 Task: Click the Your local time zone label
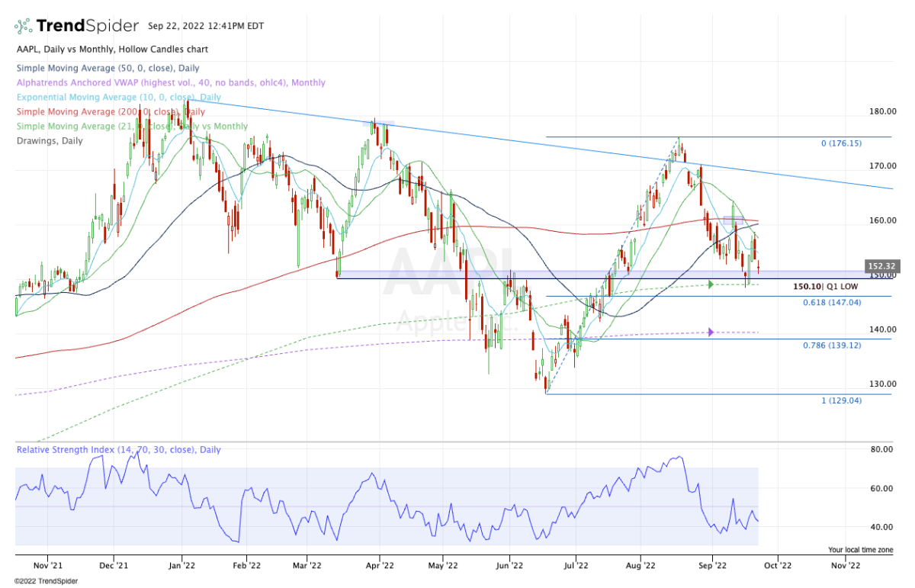pos(861,548)
